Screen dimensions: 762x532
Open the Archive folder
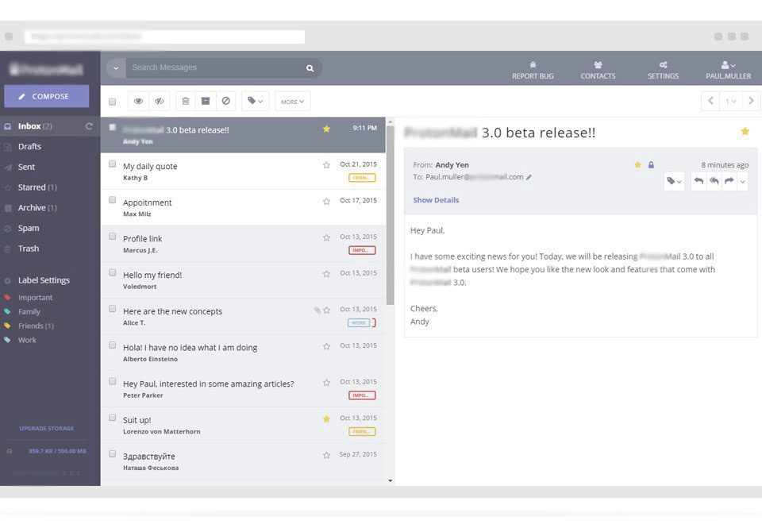[x=37, y=208]
